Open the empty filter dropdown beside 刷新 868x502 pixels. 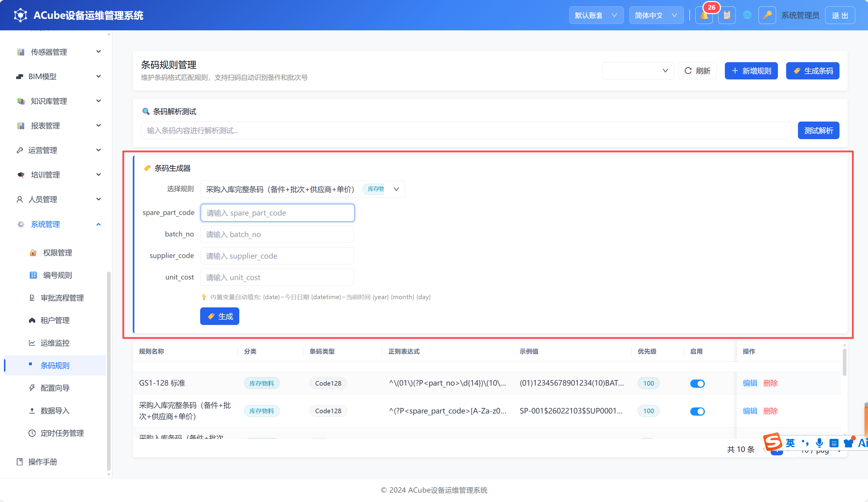(x=638, y=71)
